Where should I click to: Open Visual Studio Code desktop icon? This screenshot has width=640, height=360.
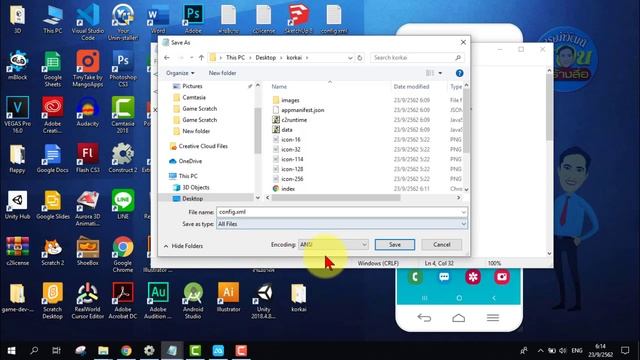88,22
